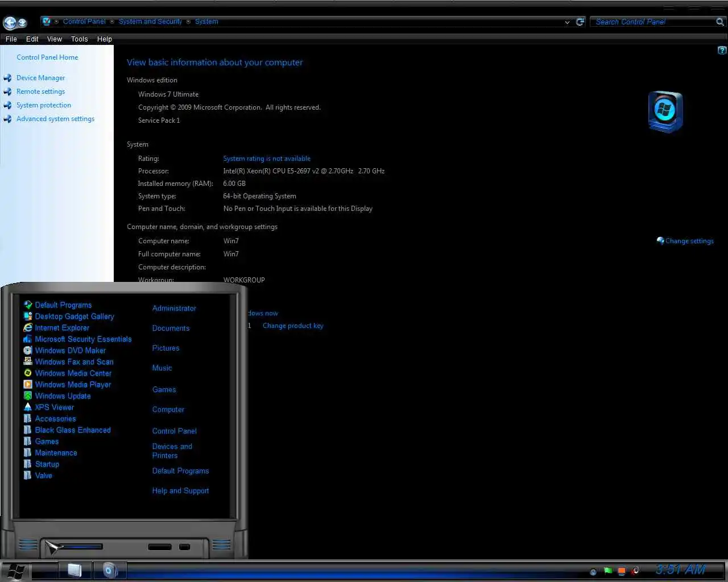Expand the Maintenance folder

click(50, 453)
